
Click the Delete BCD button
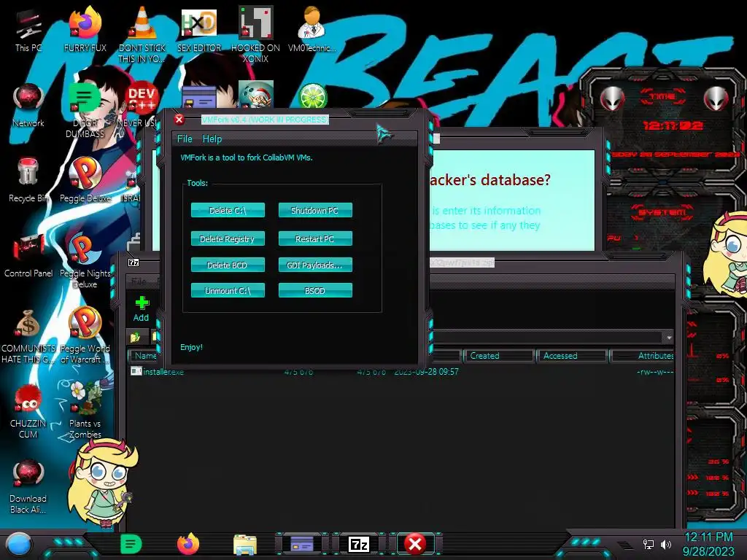click(228, 265)
